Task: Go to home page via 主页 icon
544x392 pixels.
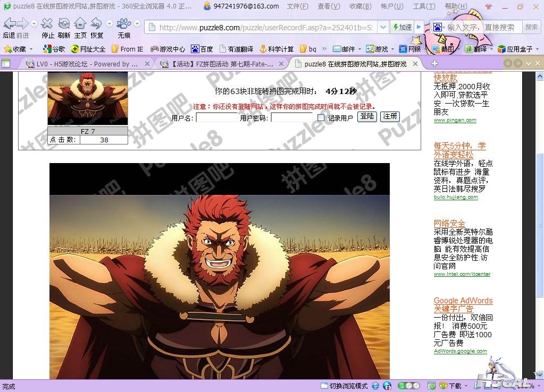Action: [x=80, y=23]
